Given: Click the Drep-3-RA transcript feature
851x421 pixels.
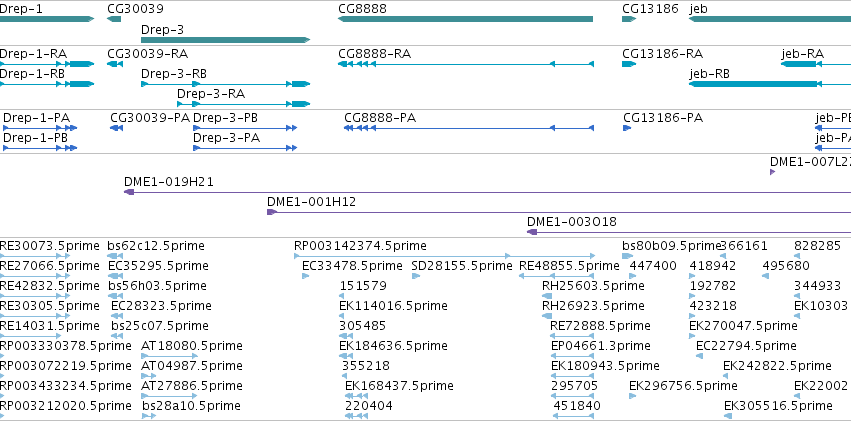Looking at the screenshot, I should pyautogui.click(x=244, y=104).
